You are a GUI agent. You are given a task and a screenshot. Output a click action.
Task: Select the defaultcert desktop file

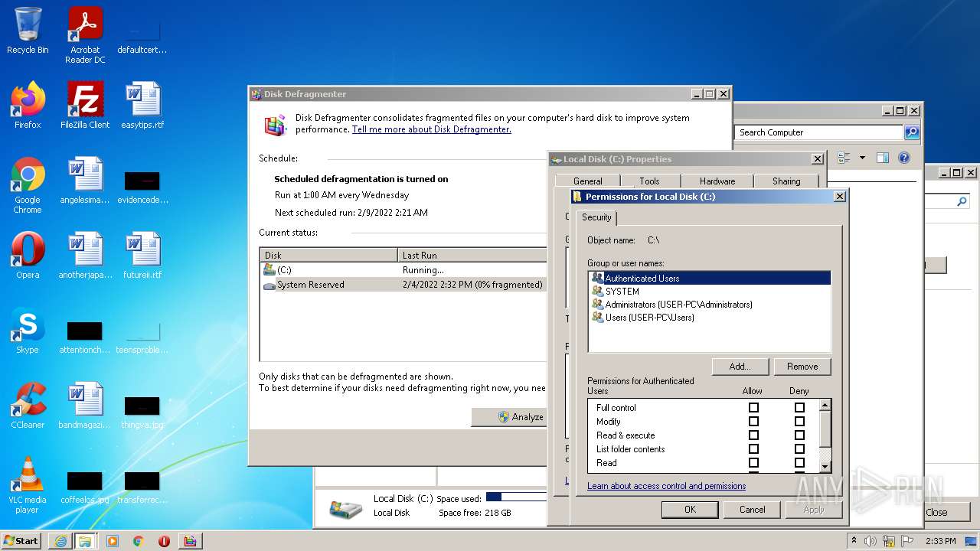click(x=142, y=37)
